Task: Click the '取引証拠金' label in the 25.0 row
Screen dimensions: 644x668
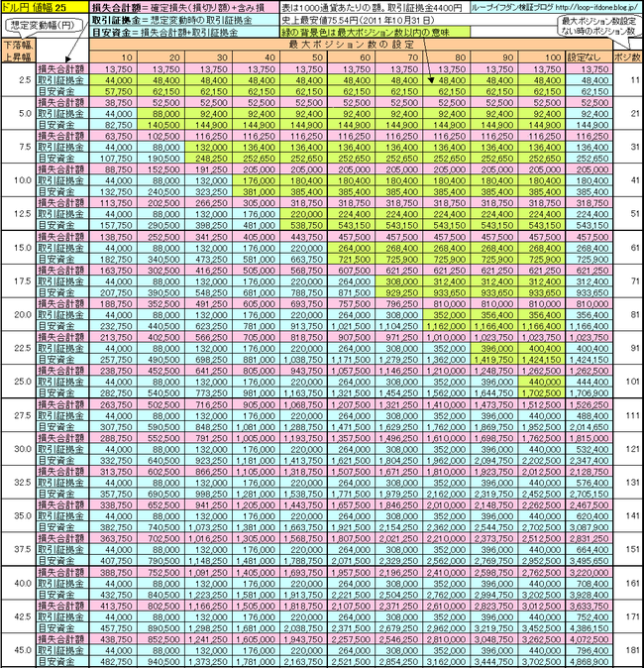Action: pyautogui.click(x=62, y=383)
